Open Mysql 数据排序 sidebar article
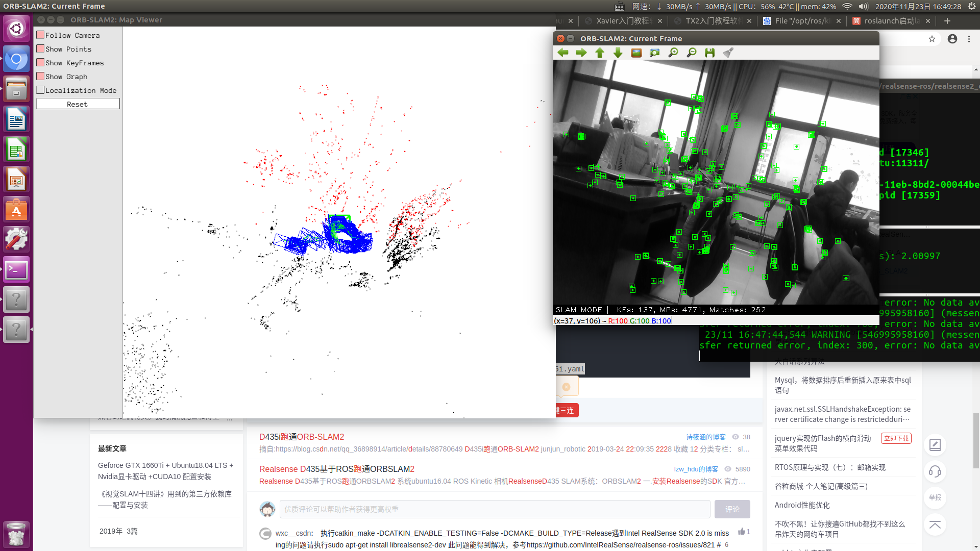This screenshot has height=551, width=980. tap(843, 385)
